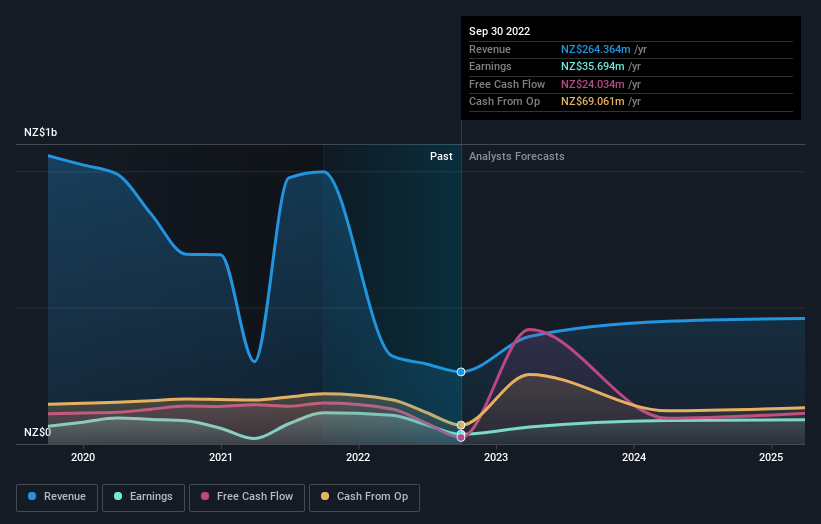
Task: Toggle the Revenue legend button
Action: click(x=57, y=497)
